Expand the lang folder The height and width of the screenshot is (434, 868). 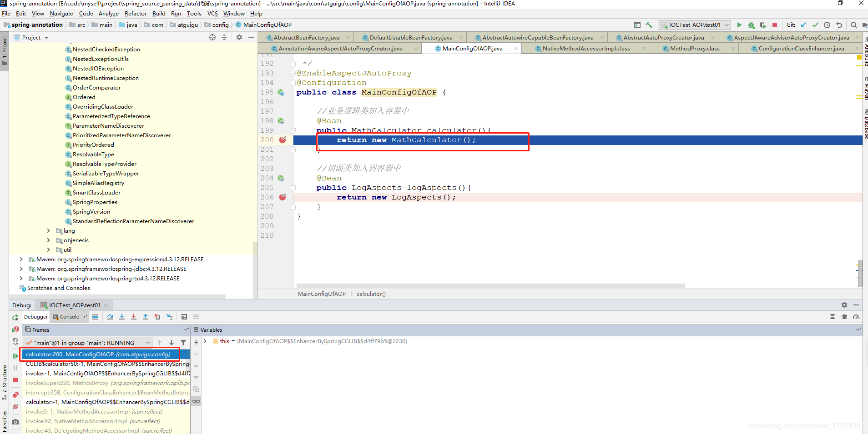[x=49, y=231]
